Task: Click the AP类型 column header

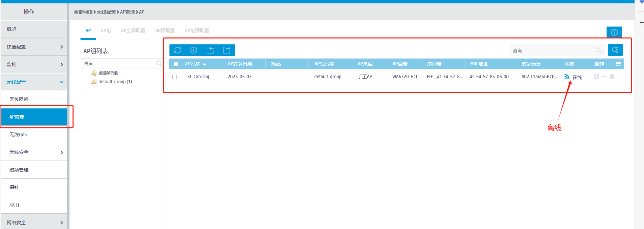Action: coord(365,64)
